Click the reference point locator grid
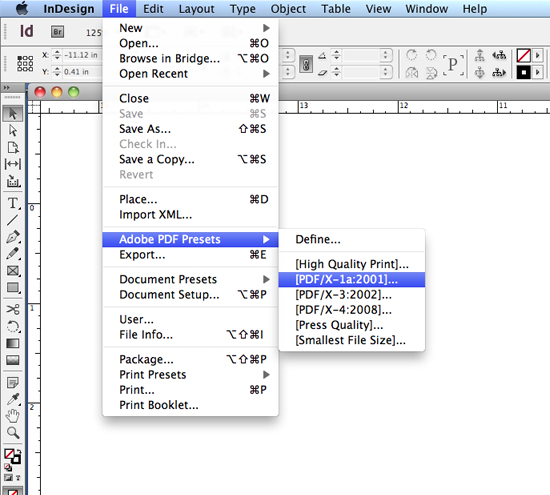Screen dimensions: 550x495 pos(25,63)
